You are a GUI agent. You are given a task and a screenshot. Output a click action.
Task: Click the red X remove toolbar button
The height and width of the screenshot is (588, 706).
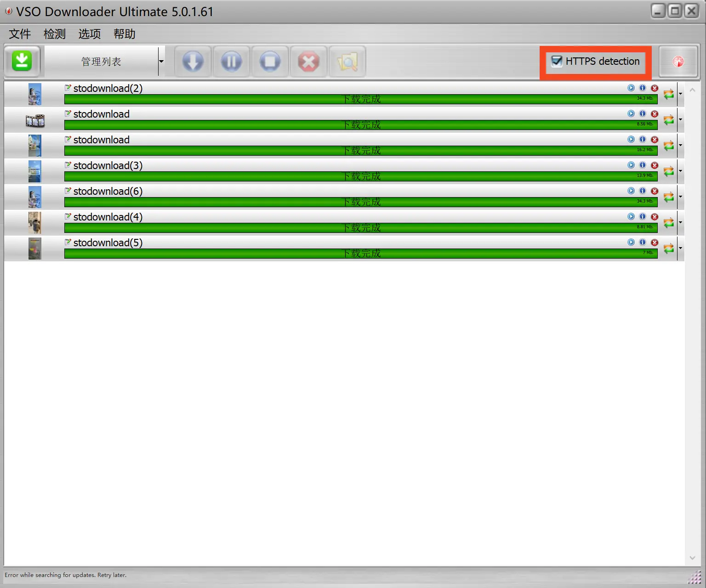308,61
